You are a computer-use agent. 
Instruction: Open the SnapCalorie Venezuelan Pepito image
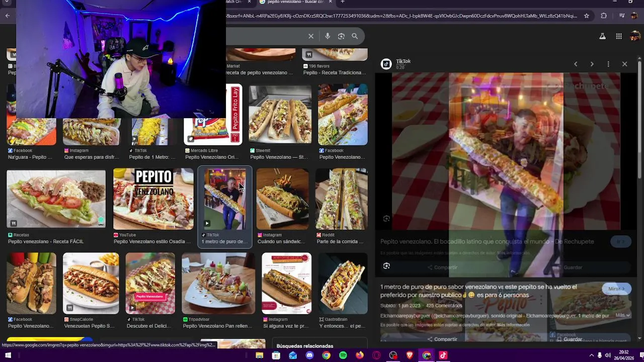(91, 283)
